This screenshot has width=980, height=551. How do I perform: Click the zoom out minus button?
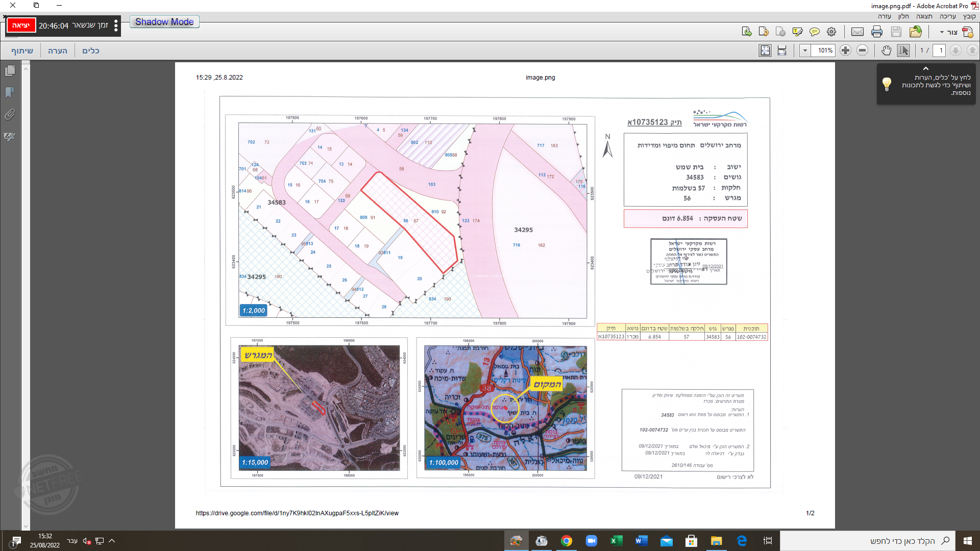[862, 51]
